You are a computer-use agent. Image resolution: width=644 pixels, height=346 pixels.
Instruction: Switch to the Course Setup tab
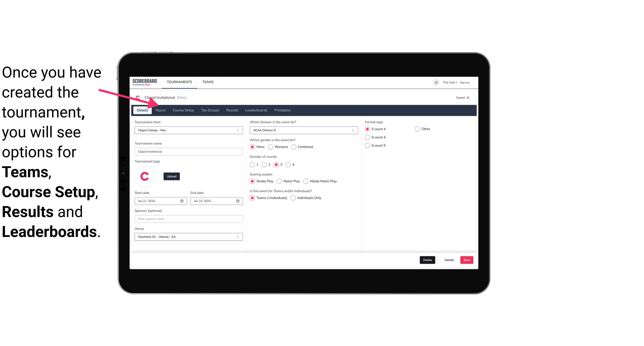(x=183, y=110)
